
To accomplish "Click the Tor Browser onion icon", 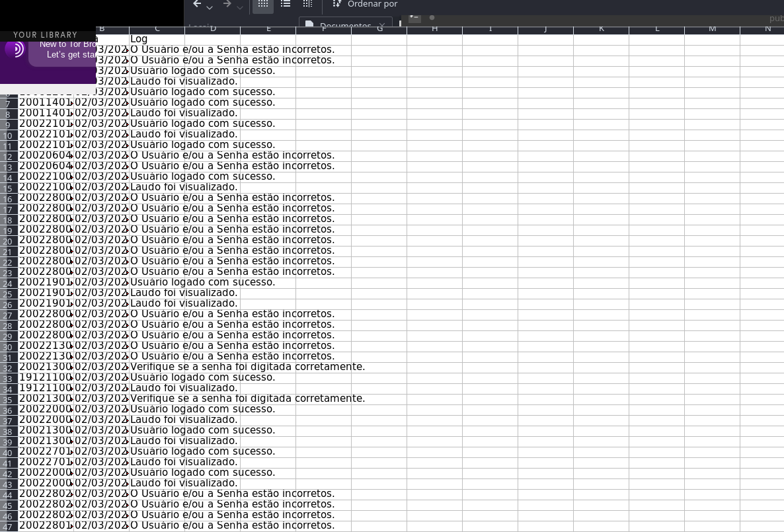I will [x=15, y=49].
